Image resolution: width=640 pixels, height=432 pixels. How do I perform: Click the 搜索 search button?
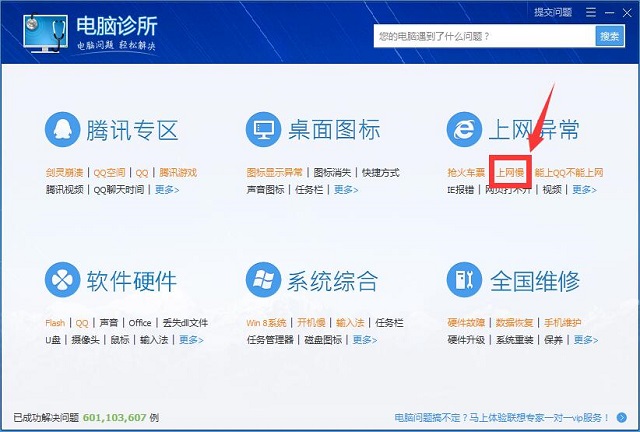610,36
